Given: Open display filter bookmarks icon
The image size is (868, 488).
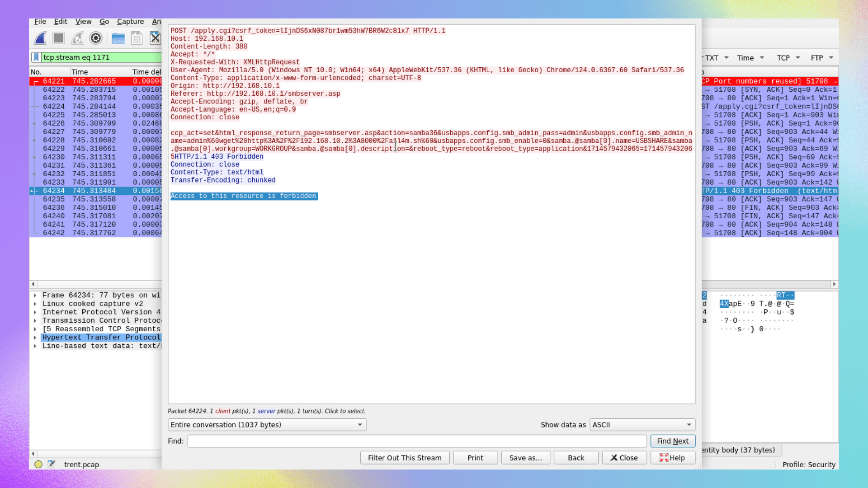Looking at the screenshot, I should [36, 57].
